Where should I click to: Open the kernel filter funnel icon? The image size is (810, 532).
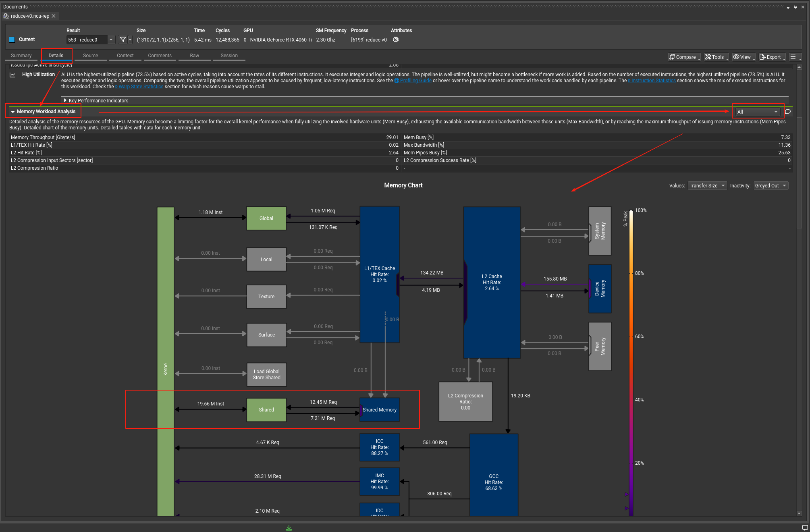123,39
